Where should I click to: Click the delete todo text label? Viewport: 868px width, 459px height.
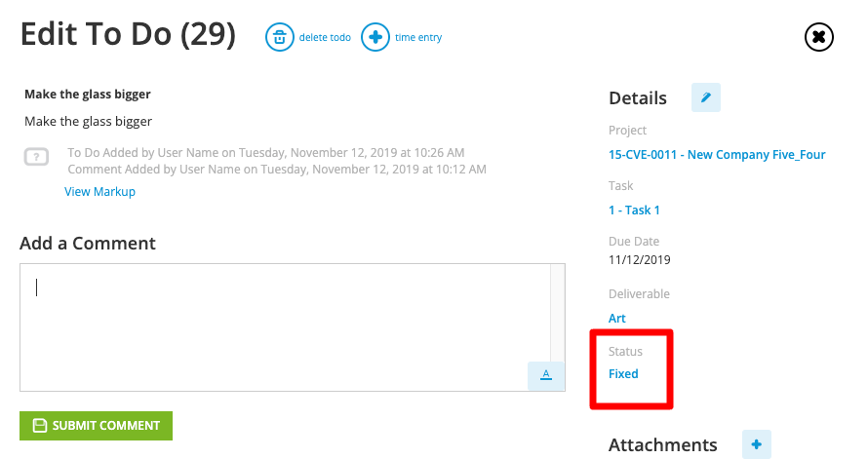325,38
